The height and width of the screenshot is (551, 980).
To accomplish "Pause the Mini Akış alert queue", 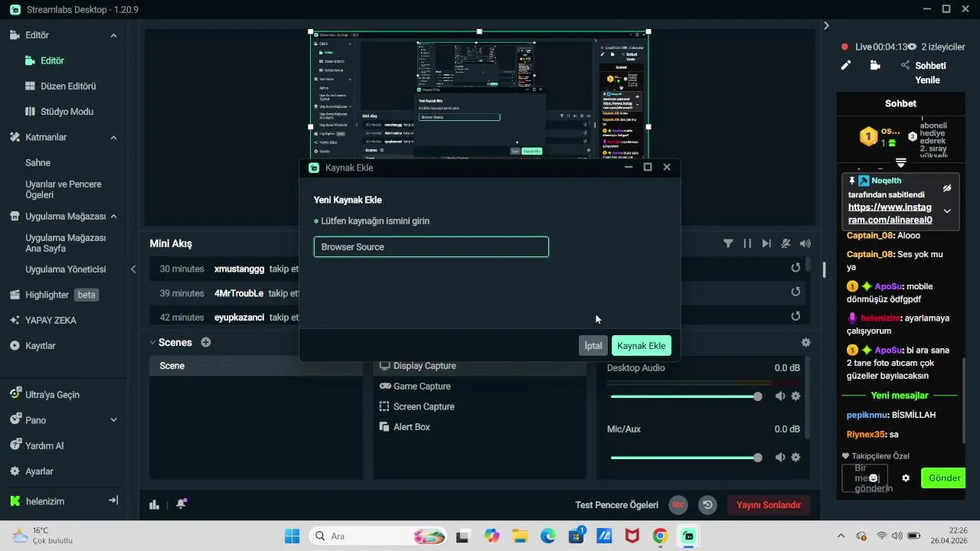I will pyautogui.click(x=747, y=243).
